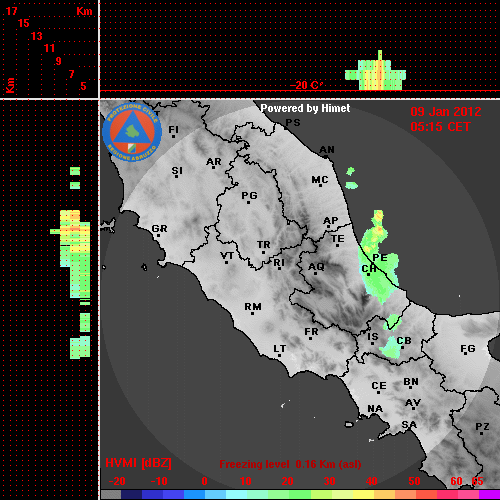
Task: Click the AV city label
Action: coord(413,403)
